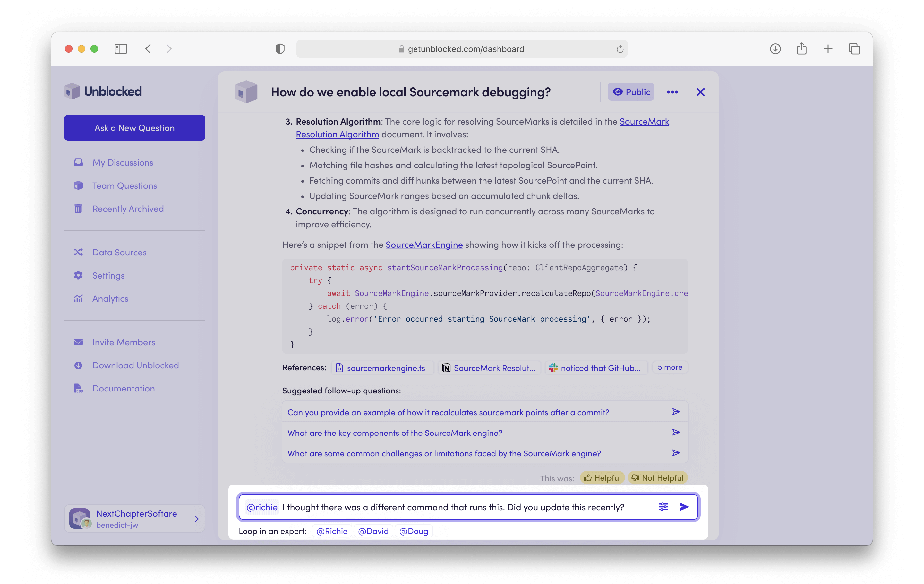Image resolution: width=924 pixels, height=584 pixels.
Task: Click the follow-up message input field
Action: [468, 507]
